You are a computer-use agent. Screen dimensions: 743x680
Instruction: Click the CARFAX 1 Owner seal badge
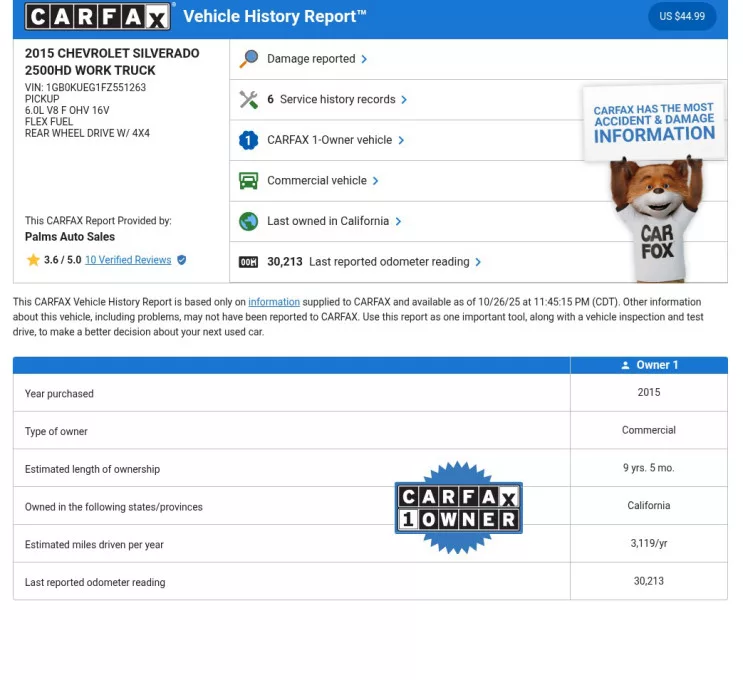pyautogui.click(x=459, y=507)
